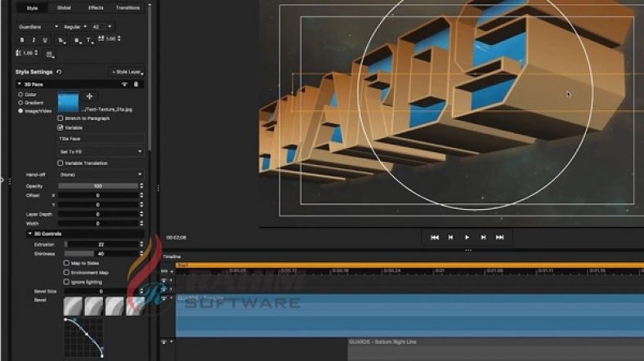This screenshot has width=644, height=361.
Task: Open the Guardians font family dropdown
Action: [x=38, y=26]
